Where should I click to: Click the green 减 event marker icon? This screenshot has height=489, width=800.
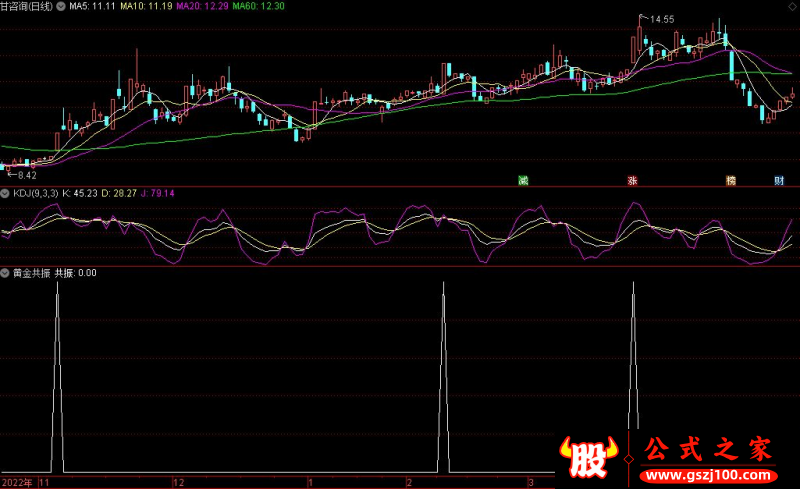(x=522, y=181)
